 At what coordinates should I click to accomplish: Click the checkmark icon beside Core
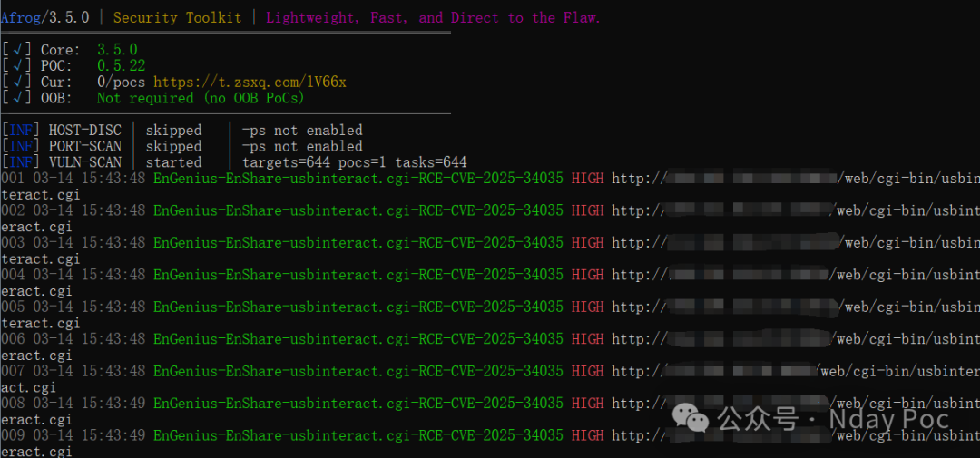coord(17,49)
